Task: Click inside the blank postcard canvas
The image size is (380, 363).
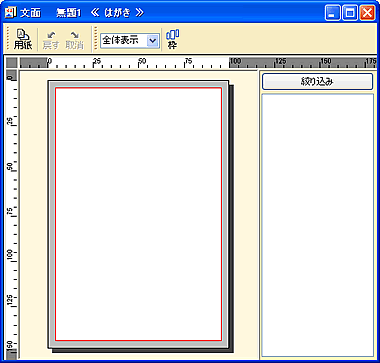Action: pos(138,214)
